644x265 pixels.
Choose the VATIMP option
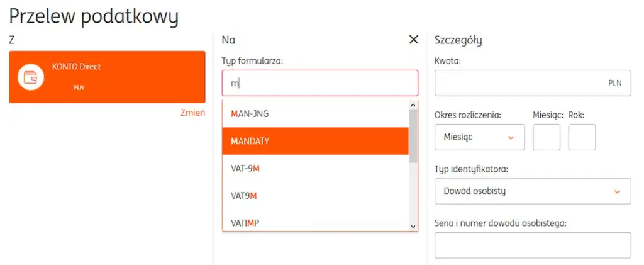coord(314,222)
